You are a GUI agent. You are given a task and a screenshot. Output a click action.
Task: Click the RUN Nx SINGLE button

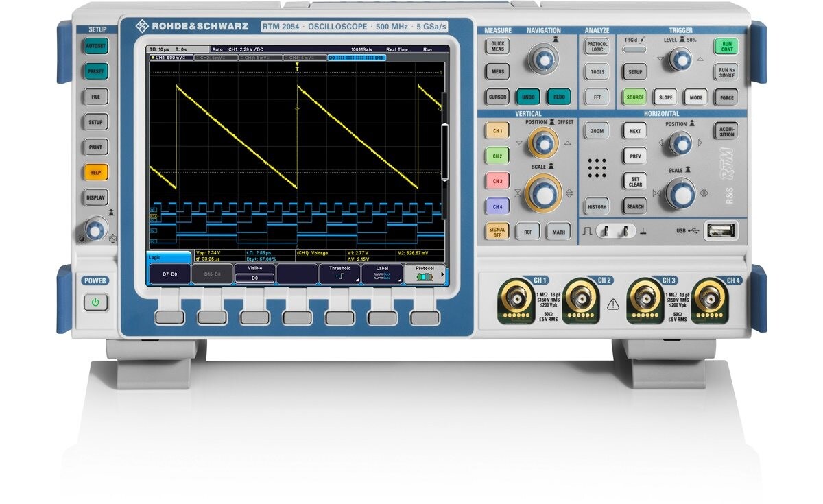[x=726, y=71]
